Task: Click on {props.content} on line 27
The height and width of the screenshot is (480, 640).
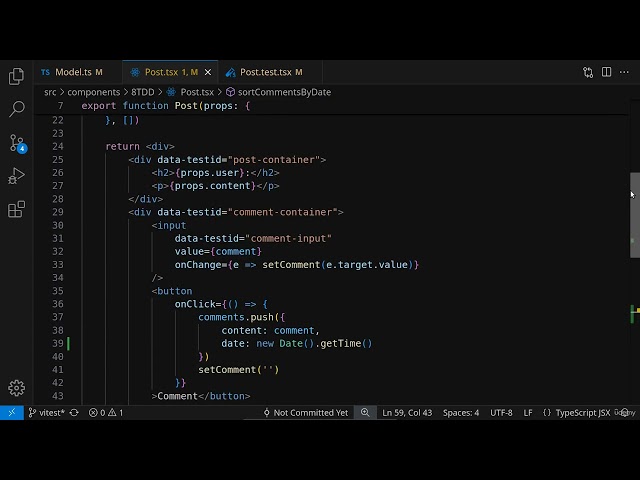Action: tap(213, 186)
